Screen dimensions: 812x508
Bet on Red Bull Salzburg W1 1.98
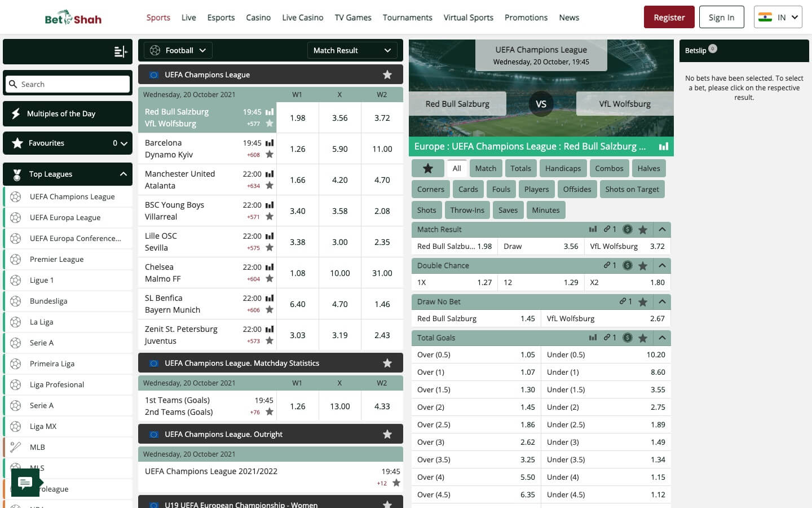(297, 118)
